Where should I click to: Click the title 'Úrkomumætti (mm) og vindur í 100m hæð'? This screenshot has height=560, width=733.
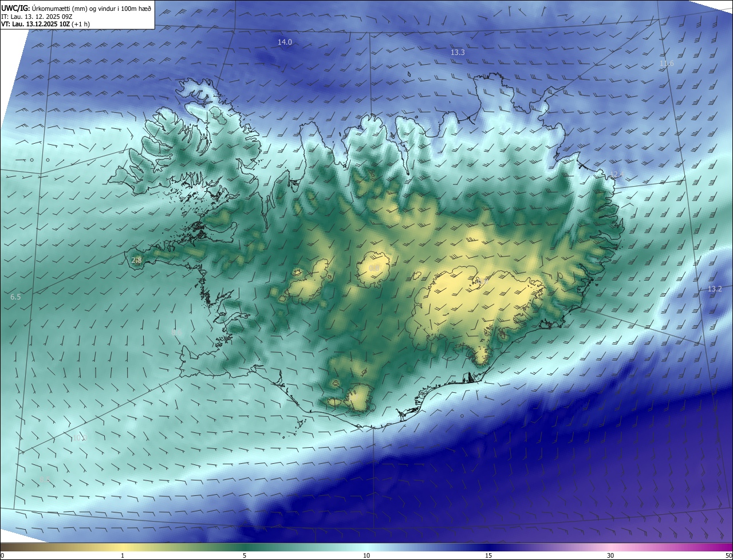(x=91, y=9)
